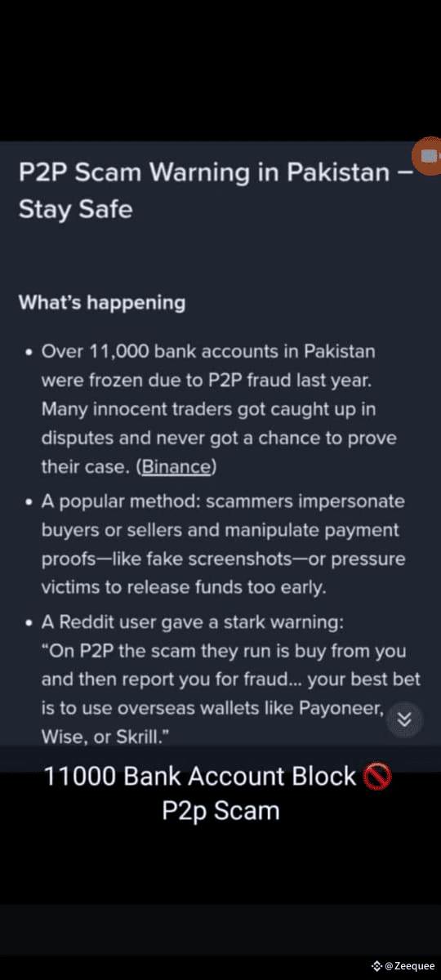The height and width of the screenshot is (980, 441).
Task: Tap the 'Stay Safe' title line
Action: (x=75, y=209)
